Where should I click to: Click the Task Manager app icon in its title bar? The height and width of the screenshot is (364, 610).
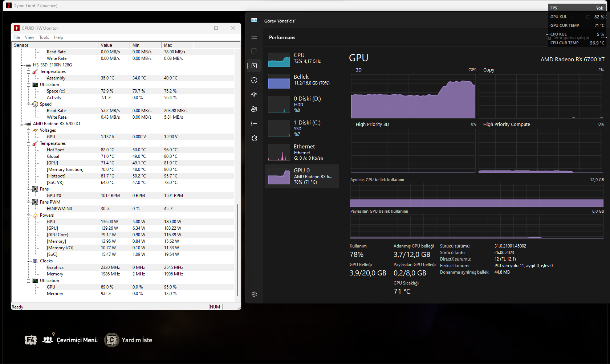point(254,20)
